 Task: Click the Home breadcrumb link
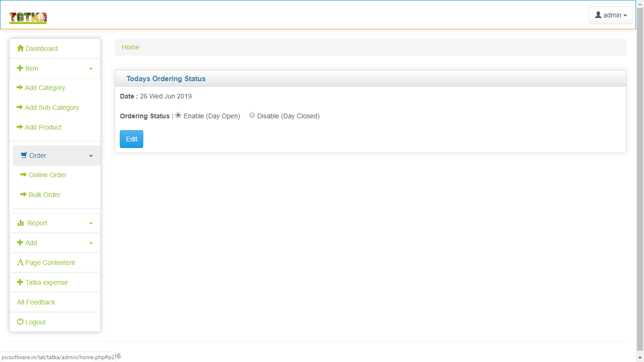pos(131,47)
